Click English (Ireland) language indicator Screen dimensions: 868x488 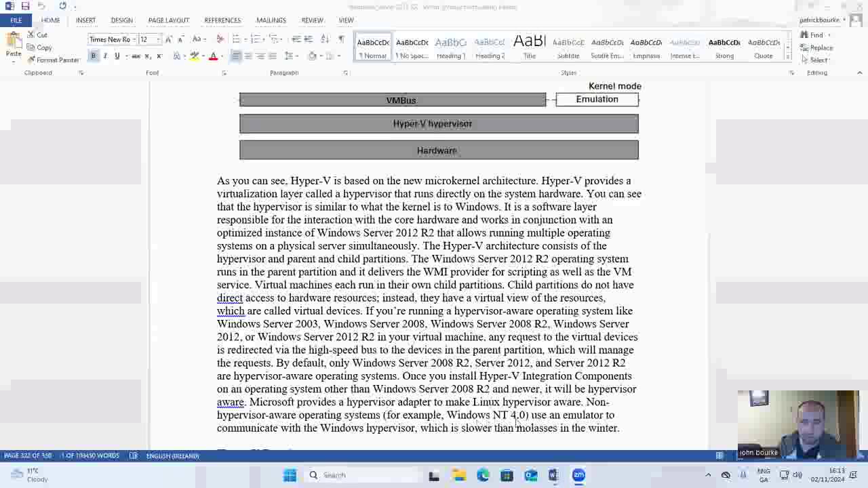click(x=172, y=455)
